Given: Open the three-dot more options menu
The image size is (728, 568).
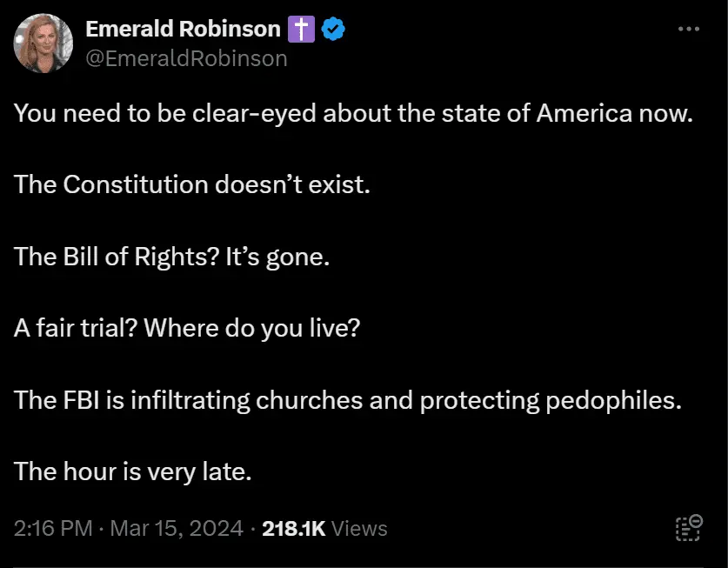Looking at the screenshot, I should click(688, 29).
